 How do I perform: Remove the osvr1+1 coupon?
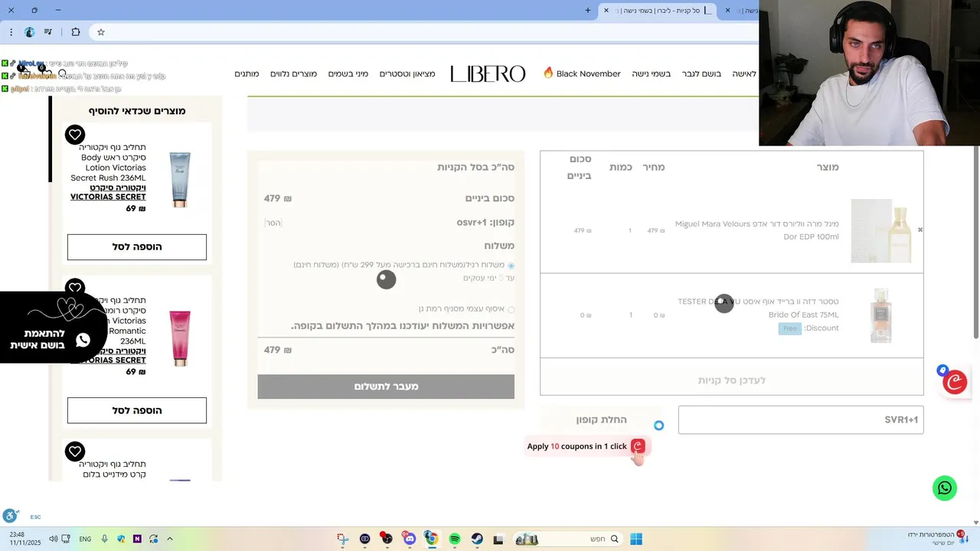(273, 223)
